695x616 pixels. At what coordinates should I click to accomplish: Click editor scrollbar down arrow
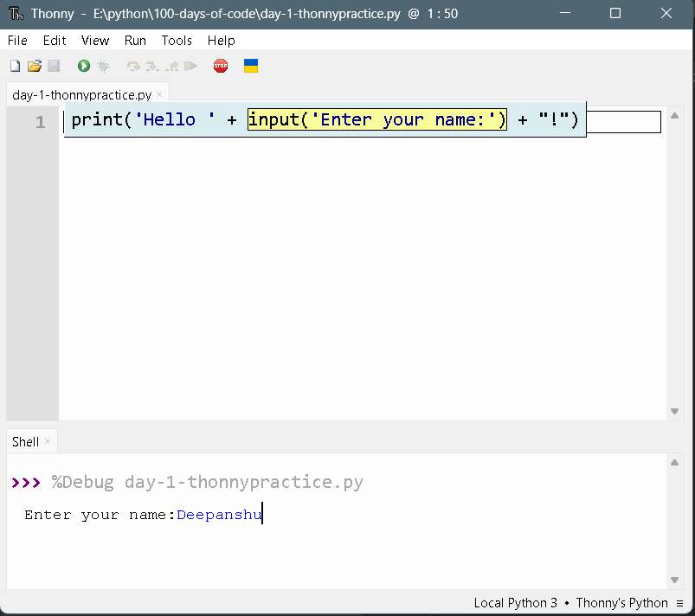674,411
